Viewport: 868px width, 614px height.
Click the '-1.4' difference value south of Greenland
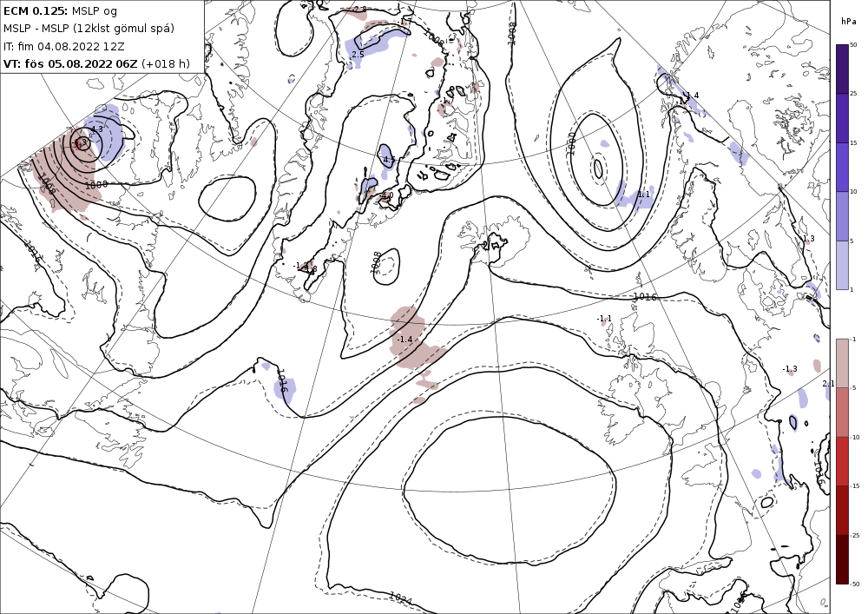coord(404,340)
